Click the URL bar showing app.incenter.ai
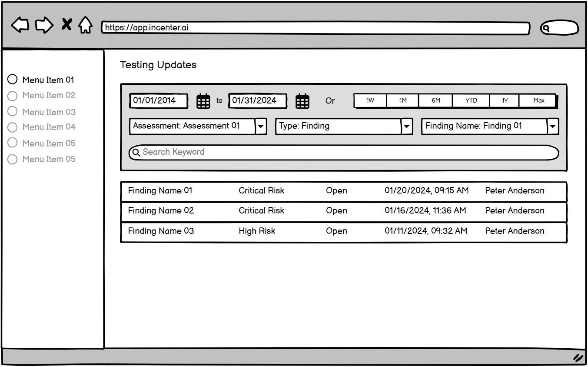 coord(316,28)
